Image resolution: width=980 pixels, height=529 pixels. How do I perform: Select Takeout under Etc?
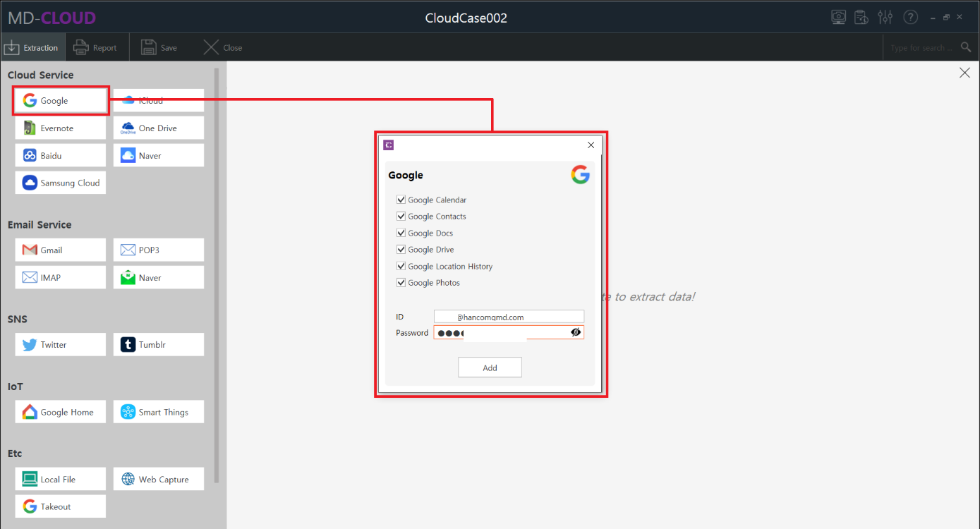pyautogui.click(x=61, y=506)
